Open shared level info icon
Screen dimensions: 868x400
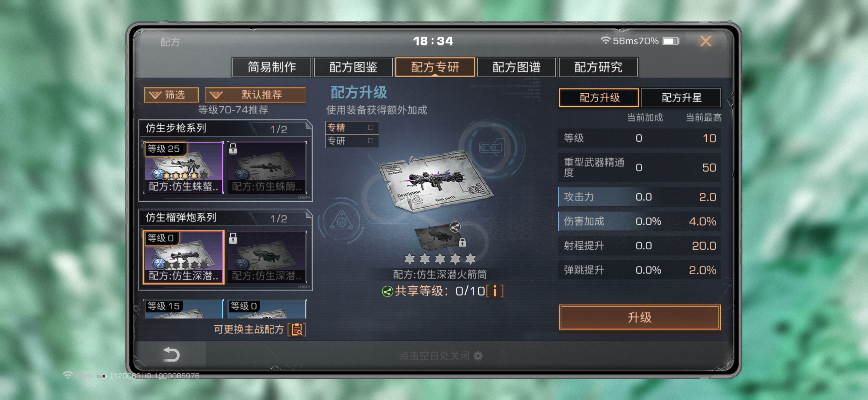[x=495, y=291]
